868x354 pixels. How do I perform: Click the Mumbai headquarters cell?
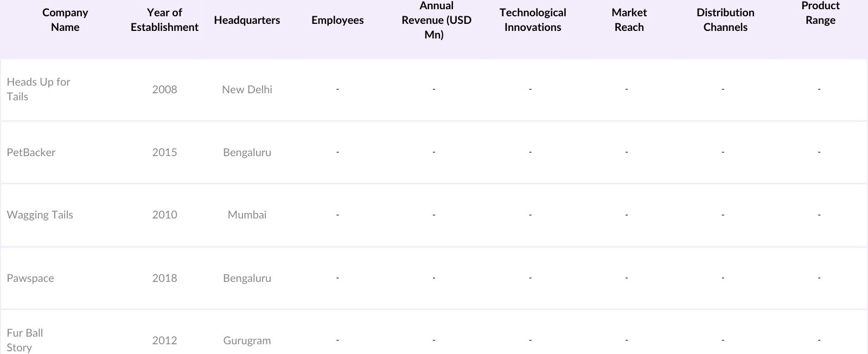point(247,215)
